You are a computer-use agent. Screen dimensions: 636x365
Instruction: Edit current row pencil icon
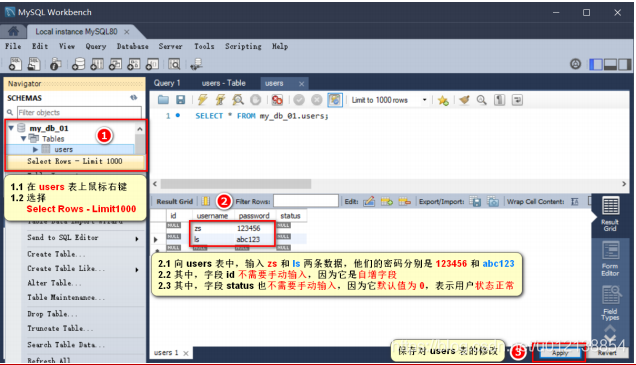369,202
